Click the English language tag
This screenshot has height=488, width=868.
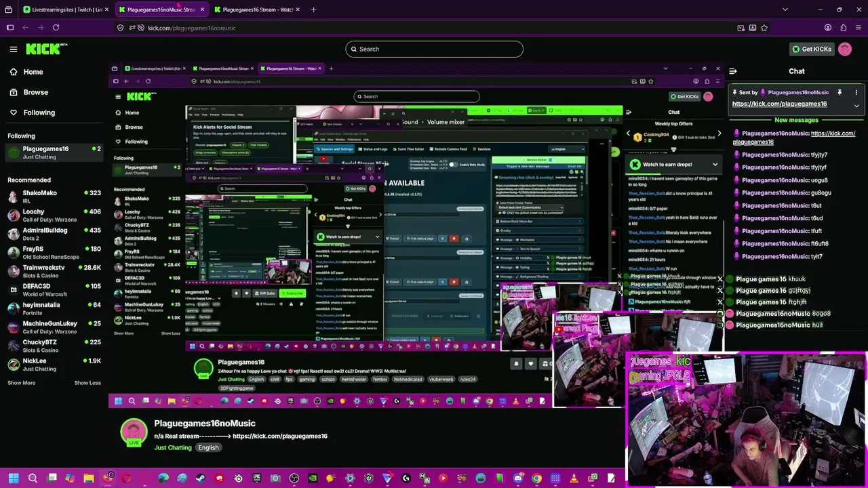[x=208, y=447]
